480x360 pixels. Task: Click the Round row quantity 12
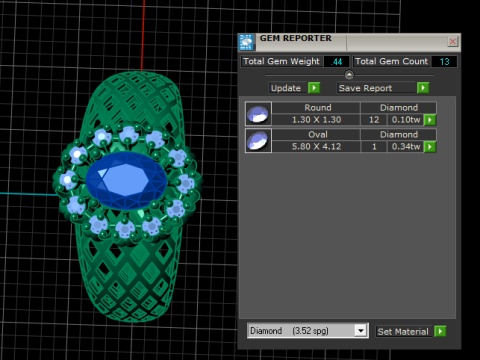point(374,120)
